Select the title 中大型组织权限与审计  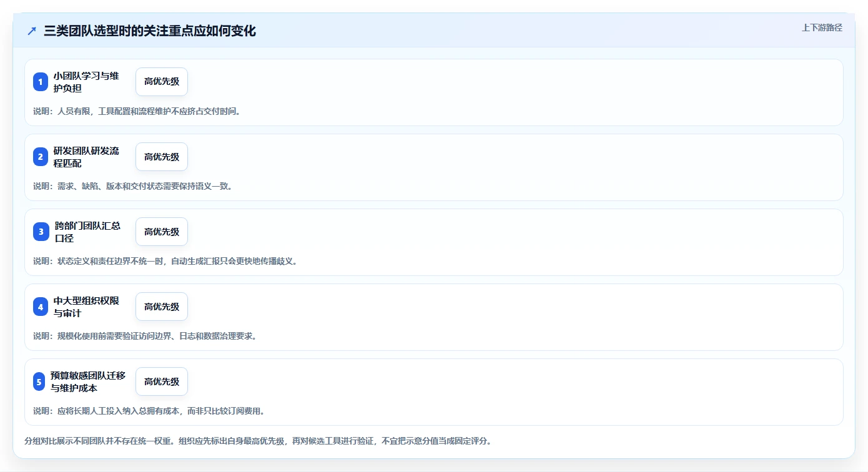[x=86, y=307]
